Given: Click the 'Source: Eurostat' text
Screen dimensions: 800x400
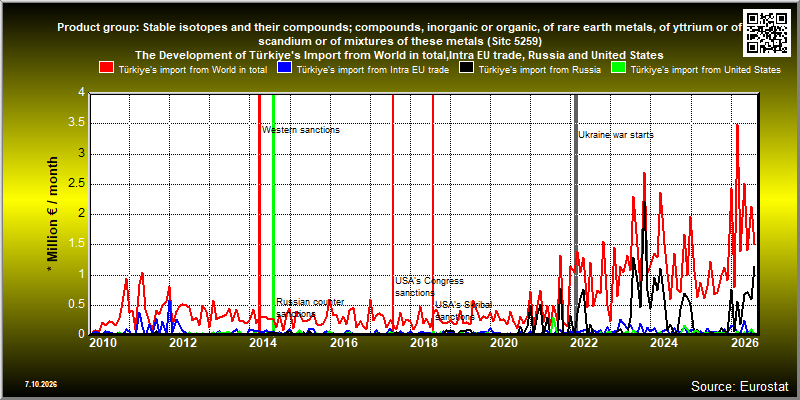Looking at the screenshot, I should (739, 386).
